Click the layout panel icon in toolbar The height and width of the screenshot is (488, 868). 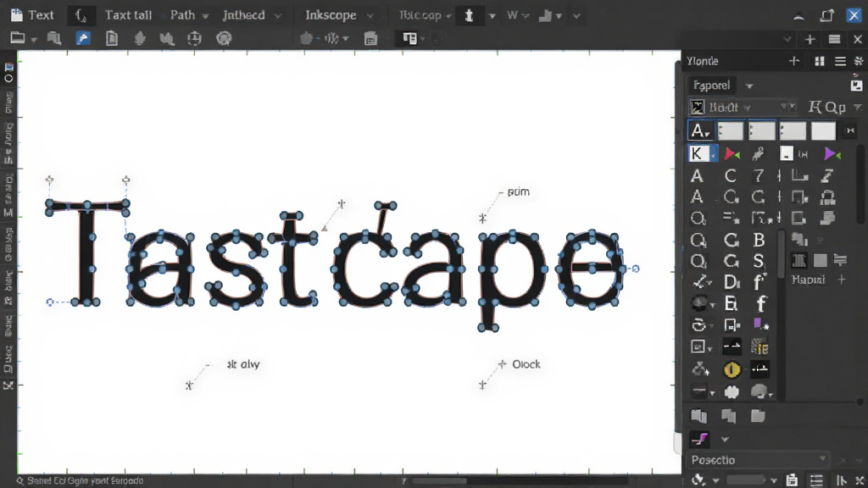(409, 38)
